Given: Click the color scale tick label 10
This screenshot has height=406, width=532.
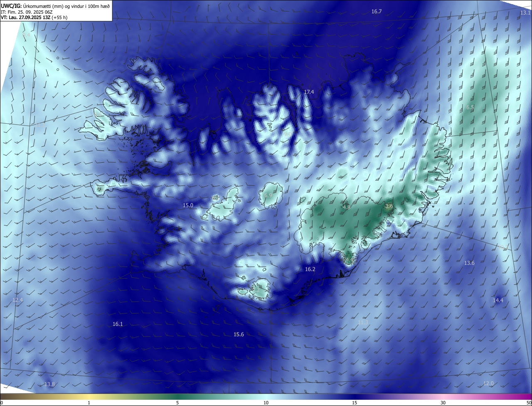Looking at the screenshot, I should (x=266, y=403).
